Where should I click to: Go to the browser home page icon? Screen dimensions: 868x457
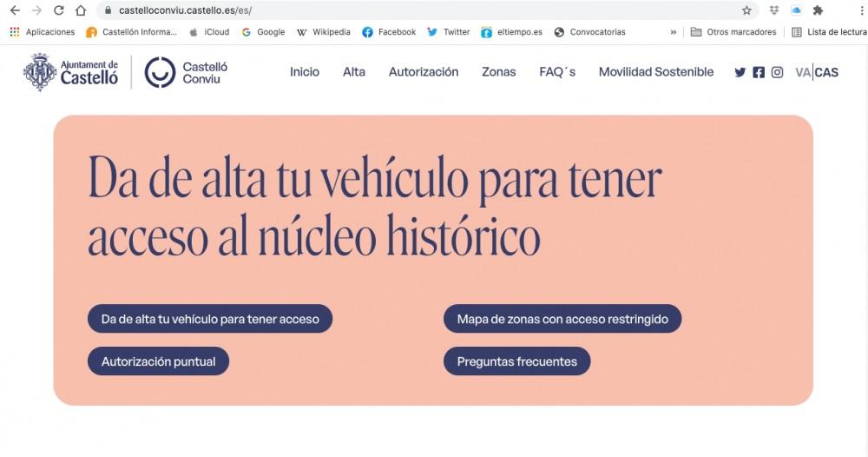coord(81,10)
